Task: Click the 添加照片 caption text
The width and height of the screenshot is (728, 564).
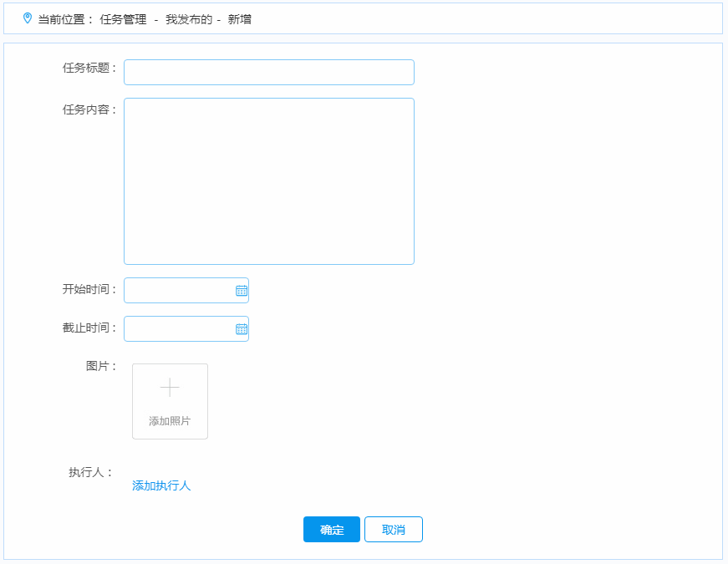Action: (170, 421)
